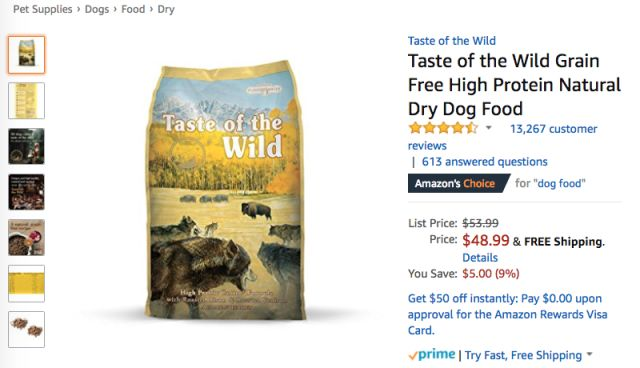The image size is (640, 368).
Task: Open FREE Shipping Details link
Action: tap(480, 257)
